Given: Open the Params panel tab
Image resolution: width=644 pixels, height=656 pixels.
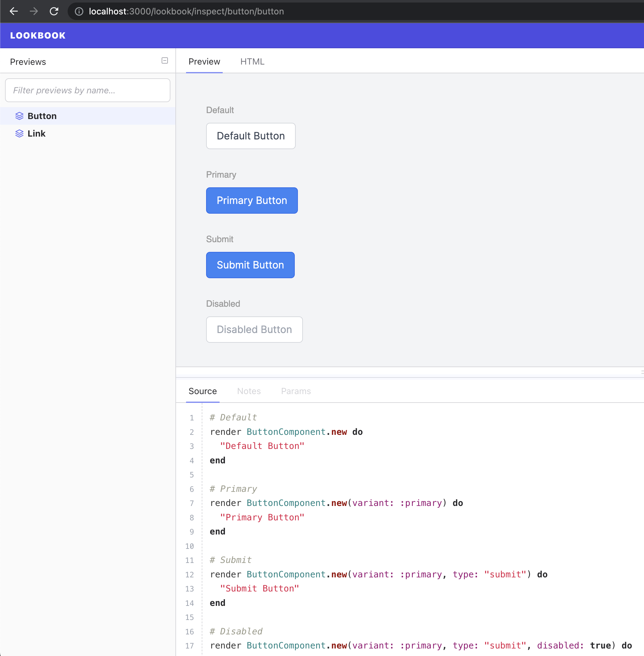Looking at the screenshot, I should [295, 391].
